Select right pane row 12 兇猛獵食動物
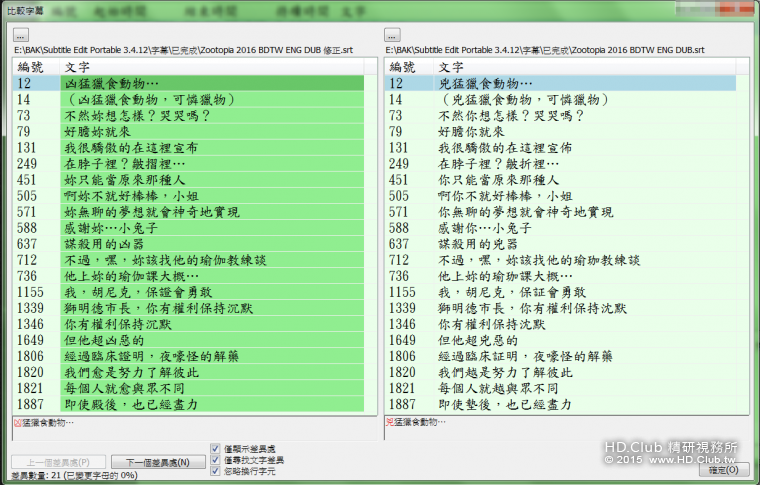Image resolution: width=760 pixels, height=485 pixels. point(561,83)
